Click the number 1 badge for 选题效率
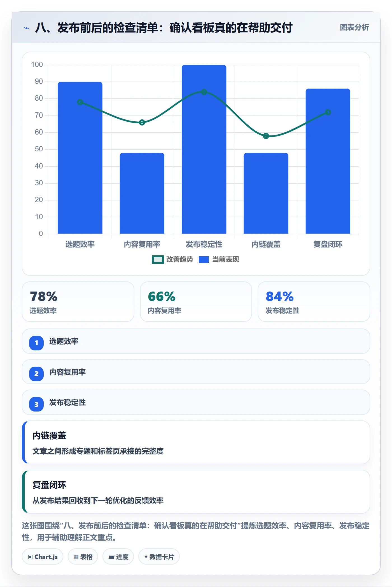Image resolution: width=392 pixels, height=587 pixels. coord(36,343)
